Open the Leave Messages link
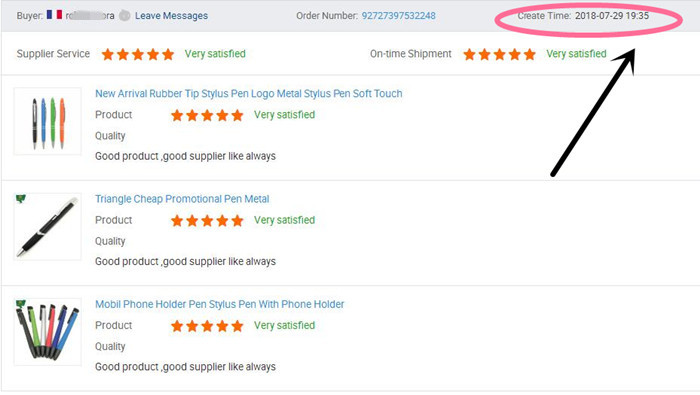The image size is (700, 395). [171, 16]
